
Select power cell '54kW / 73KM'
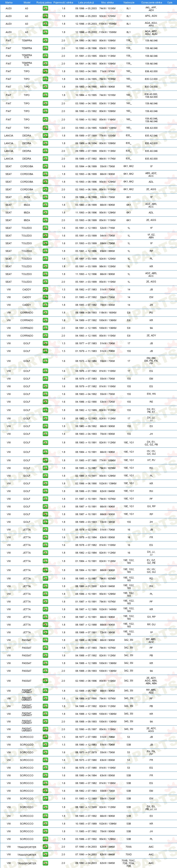click(108, 236)
